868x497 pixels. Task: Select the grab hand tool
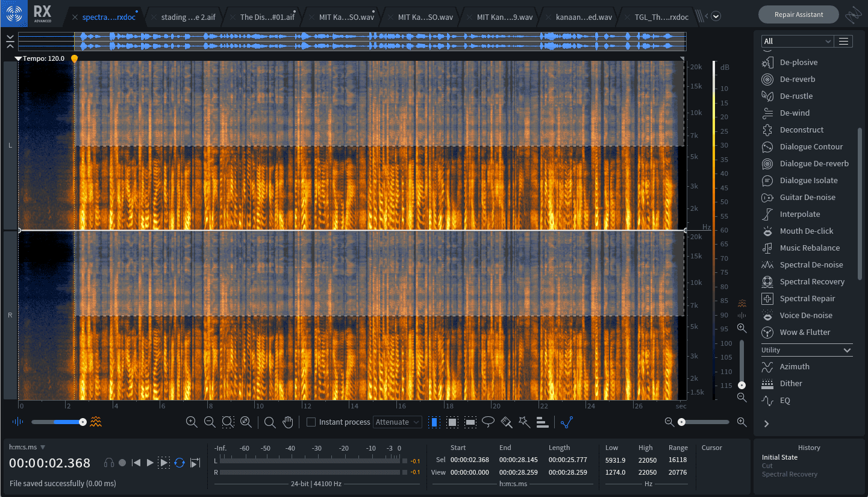point(288,422)
